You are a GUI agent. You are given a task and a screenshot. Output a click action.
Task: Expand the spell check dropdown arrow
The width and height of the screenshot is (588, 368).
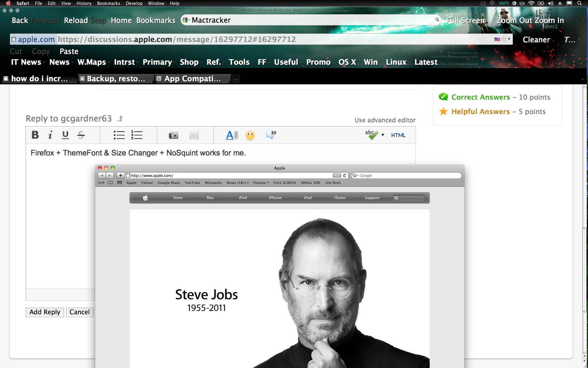tap(383, 135)
